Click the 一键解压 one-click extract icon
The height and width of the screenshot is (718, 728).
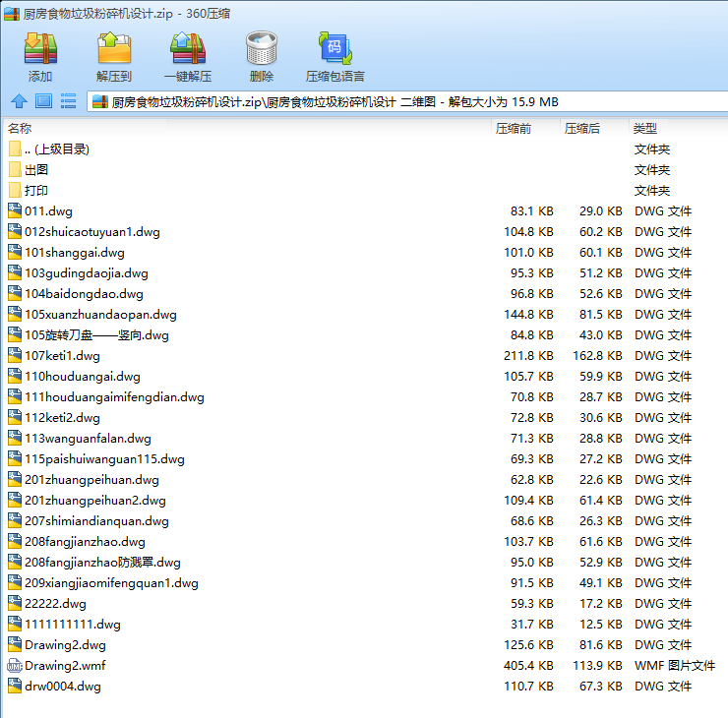coord(188,48)
